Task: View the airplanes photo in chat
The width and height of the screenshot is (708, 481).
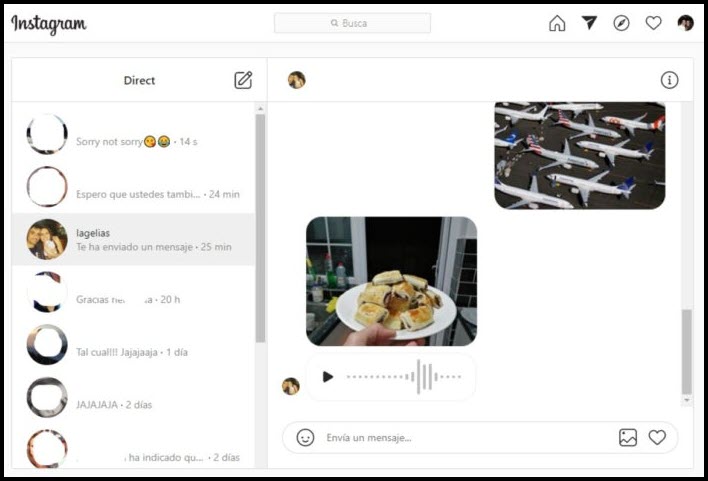Action: [579, 155]
